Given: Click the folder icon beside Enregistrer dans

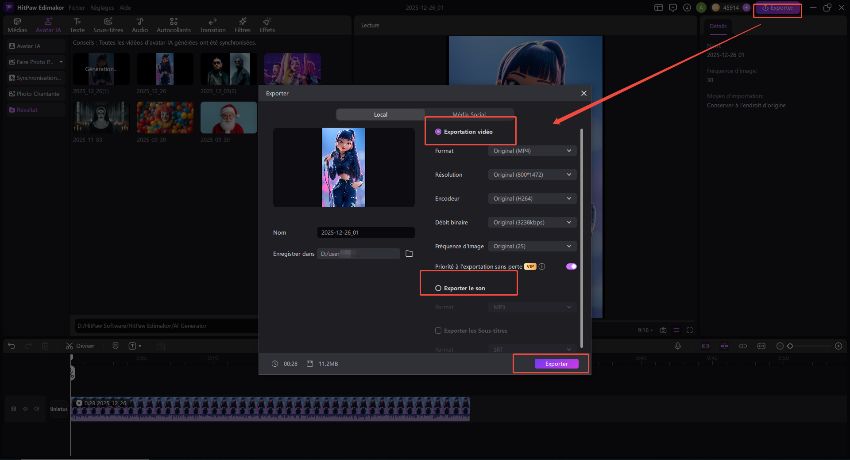Looking at the screenshot, I should 409,254.
